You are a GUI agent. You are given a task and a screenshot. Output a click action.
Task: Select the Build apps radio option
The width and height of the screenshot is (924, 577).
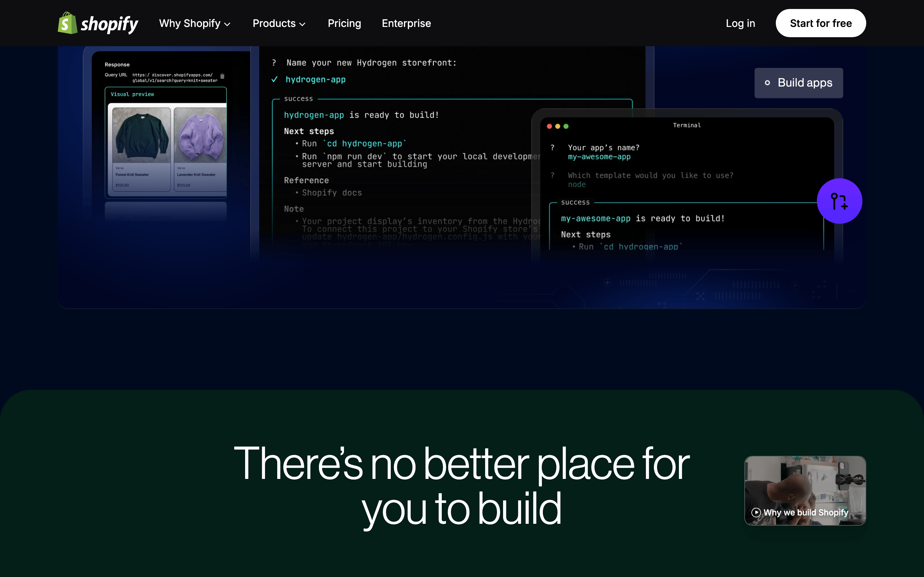799,83
